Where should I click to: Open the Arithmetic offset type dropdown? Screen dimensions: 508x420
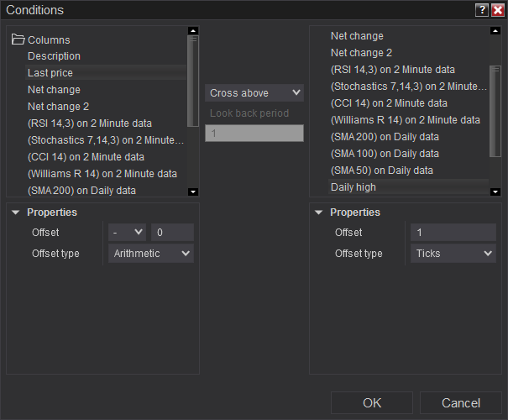click(151, 253)
